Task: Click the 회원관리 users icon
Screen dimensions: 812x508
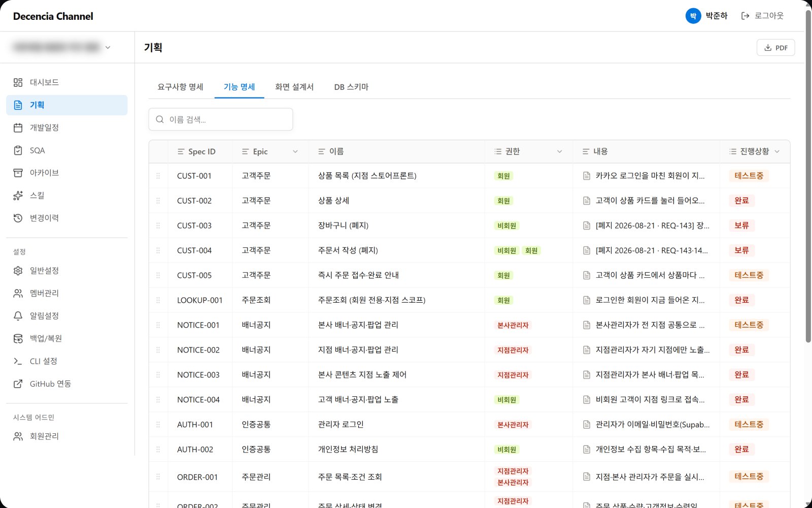Action: click(x=18, y=436)
